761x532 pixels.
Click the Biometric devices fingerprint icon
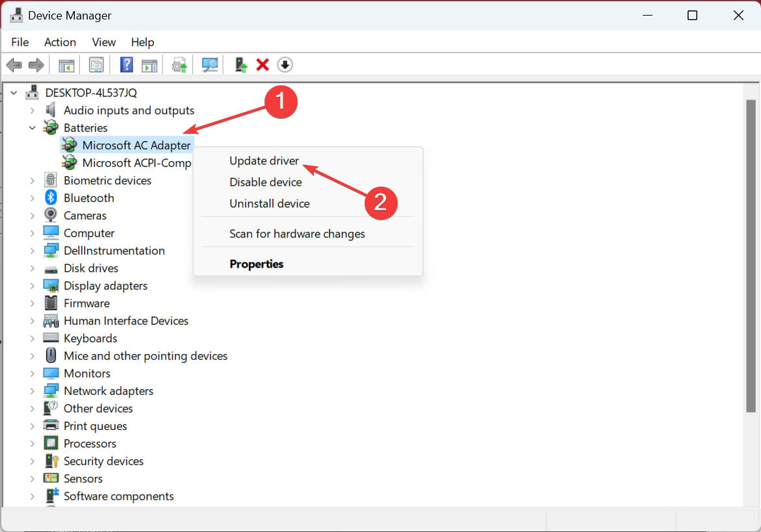coord(51,181)
